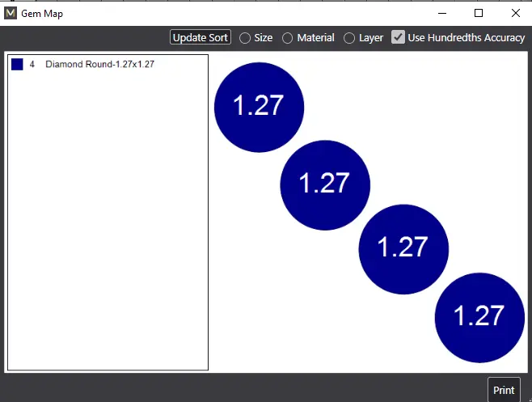Viewport: 532px width, 402px height.
Task: Select the second 1.27 gem from the top
Action: tap(325, 184)
